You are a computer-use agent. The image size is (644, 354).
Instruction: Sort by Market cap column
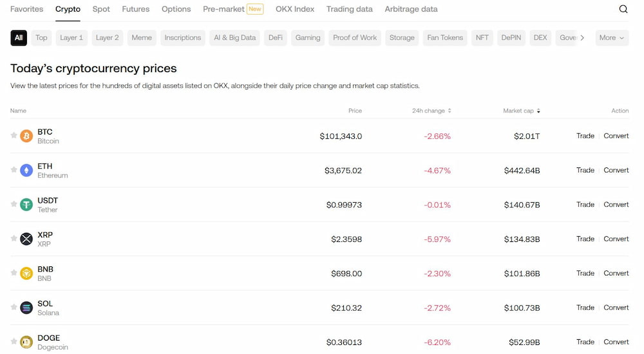tap(522, 111)
